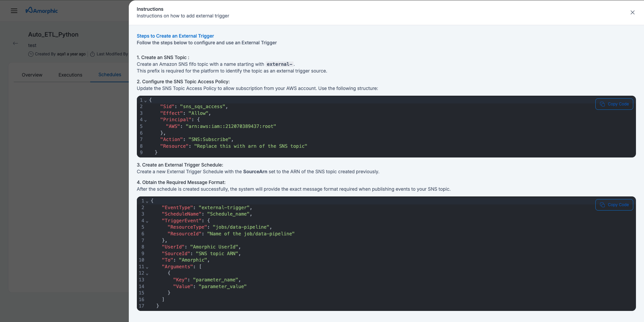The height and width of the screenshot is (322, 644).
Task: Collapse the Principal block fold arrow
Action: click(146, 120)
